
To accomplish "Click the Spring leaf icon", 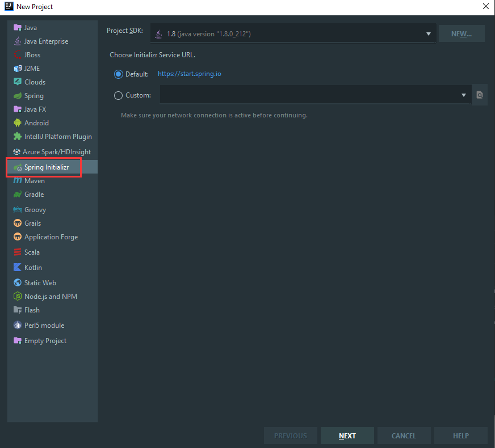I will click(x=18, y=95).
